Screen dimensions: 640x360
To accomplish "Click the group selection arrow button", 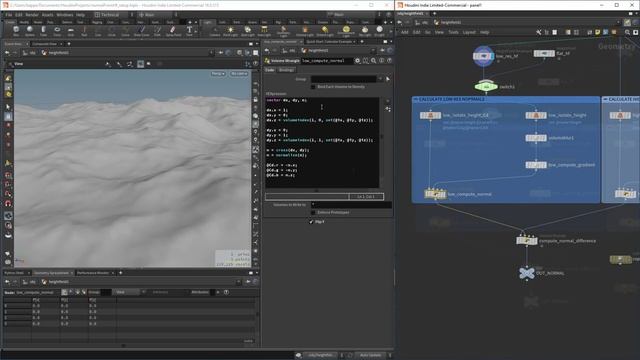I will click(388, 79).
